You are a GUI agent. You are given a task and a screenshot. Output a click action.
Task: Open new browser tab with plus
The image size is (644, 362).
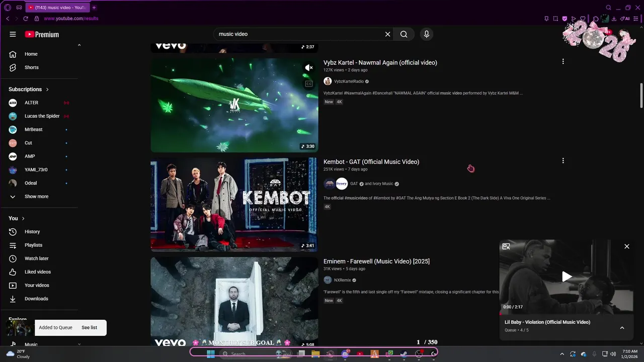click(94, 8)
